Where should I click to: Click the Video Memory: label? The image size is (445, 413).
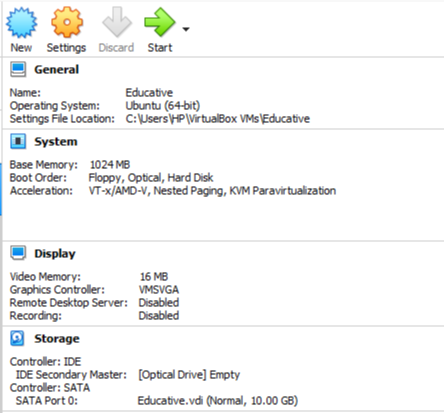click(45, 276)
